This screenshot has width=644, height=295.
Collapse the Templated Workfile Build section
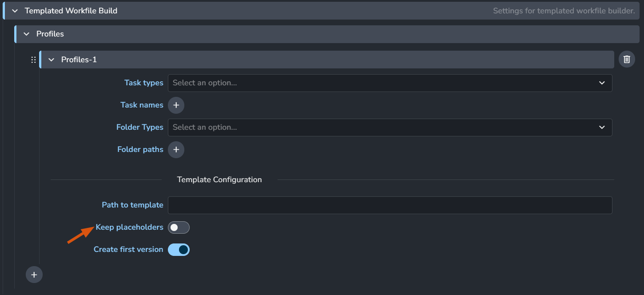15,11
